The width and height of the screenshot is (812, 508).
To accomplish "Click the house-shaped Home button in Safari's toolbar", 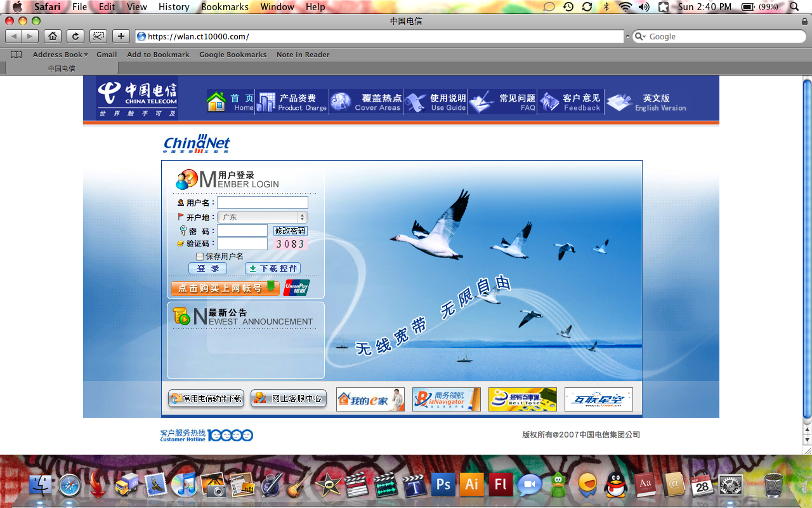I will click(53, 36).
